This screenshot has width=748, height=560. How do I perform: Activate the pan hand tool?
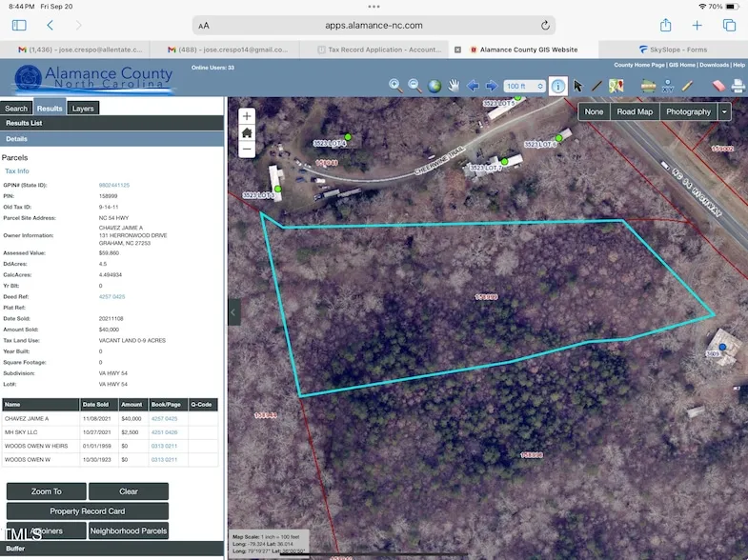coord(454,86)
